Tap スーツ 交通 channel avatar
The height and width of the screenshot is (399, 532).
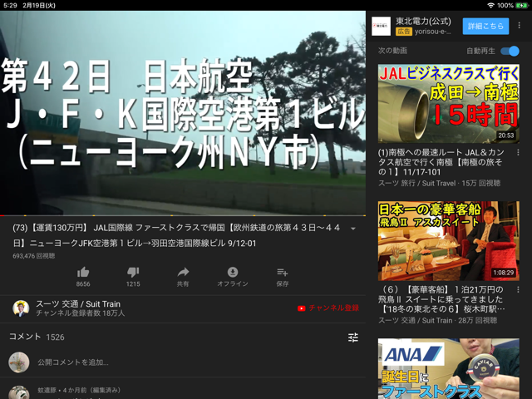tap(21, 308)
